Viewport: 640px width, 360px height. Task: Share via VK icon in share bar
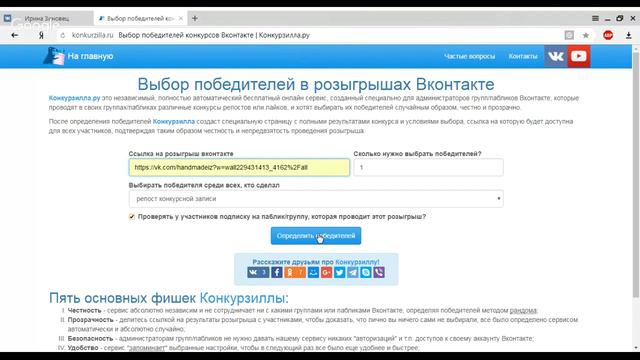pyautogui.click(x=258, y=272)
